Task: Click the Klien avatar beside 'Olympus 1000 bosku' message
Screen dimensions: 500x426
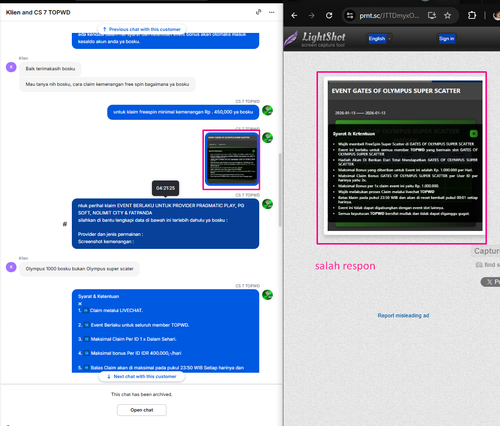Action: tap(11, 267)
